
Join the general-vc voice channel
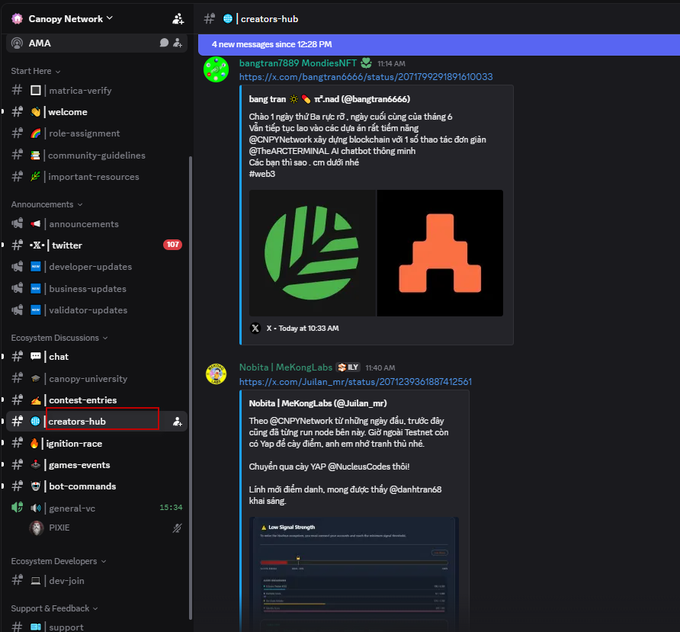pyautogui.click(x=96, y=508)
